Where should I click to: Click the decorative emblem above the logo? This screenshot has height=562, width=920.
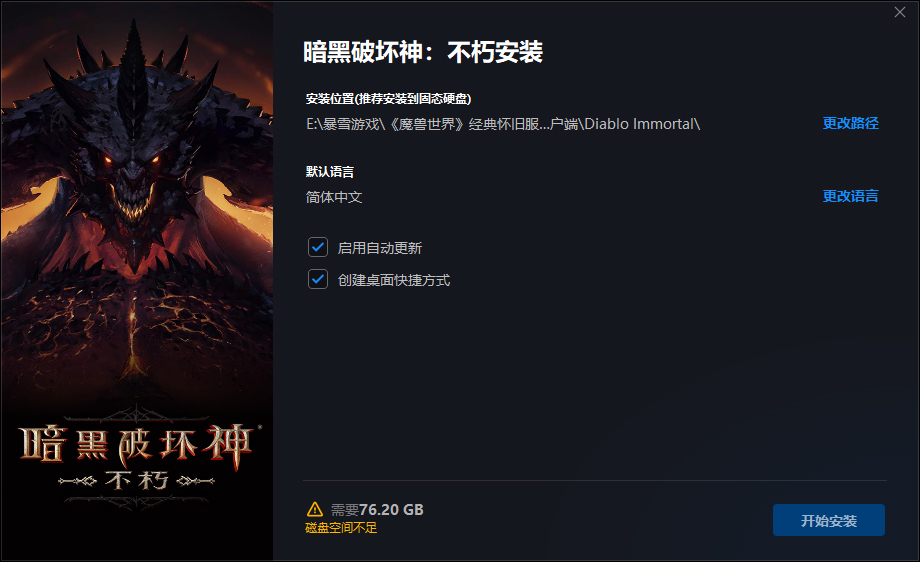click(136, 413)
